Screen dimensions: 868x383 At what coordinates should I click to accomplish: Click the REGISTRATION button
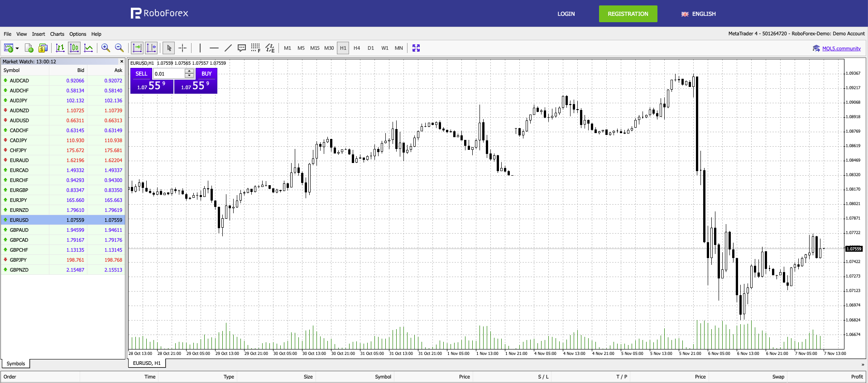(628, 14)
